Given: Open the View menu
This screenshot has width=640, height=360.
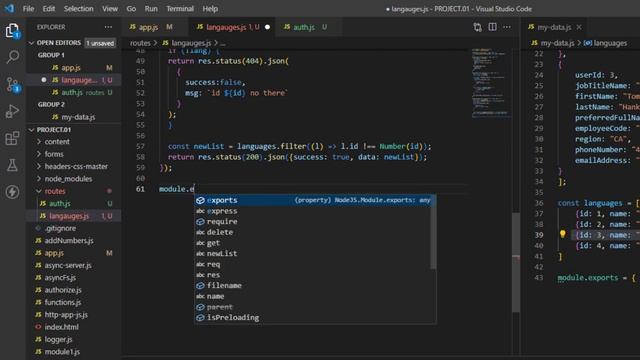Looking at the screenshot, I should pos(110,9).
